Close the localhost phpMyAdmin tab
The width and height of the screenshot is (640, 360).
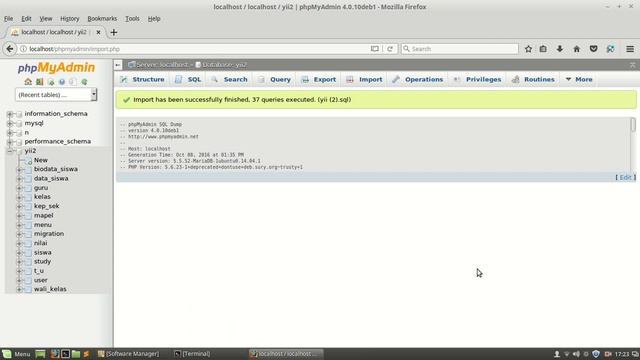(98, 32)
